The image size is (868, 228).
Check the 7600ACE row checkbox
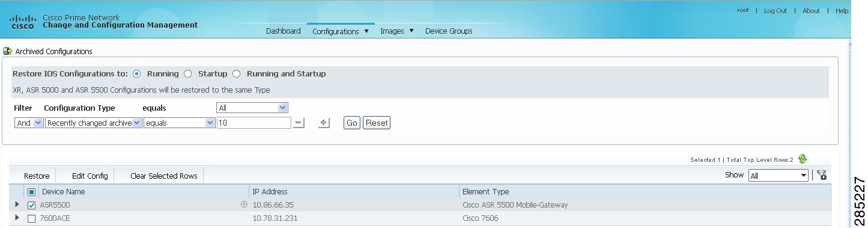[32, 218]
